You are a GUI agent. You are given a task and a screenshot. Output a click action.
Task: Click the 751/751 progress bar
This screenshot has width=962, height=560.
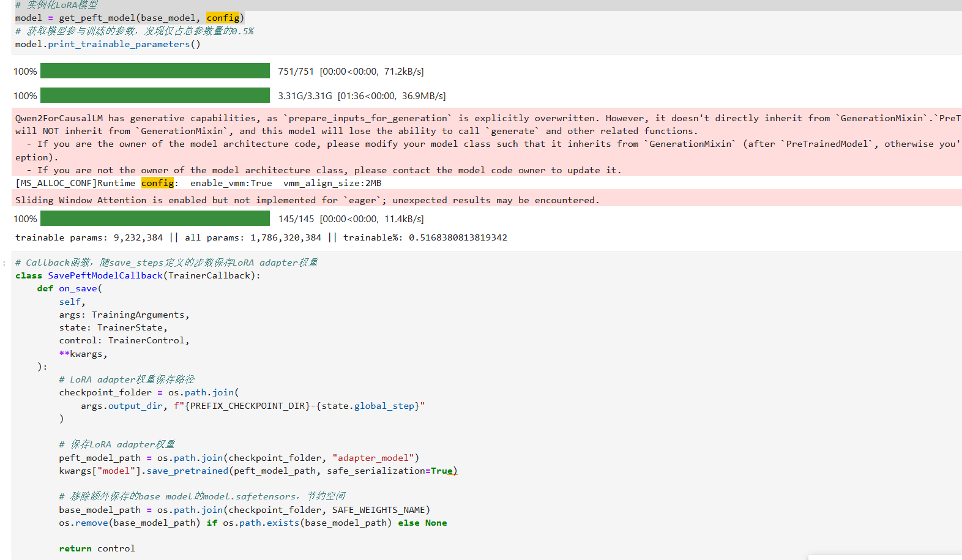155,71
